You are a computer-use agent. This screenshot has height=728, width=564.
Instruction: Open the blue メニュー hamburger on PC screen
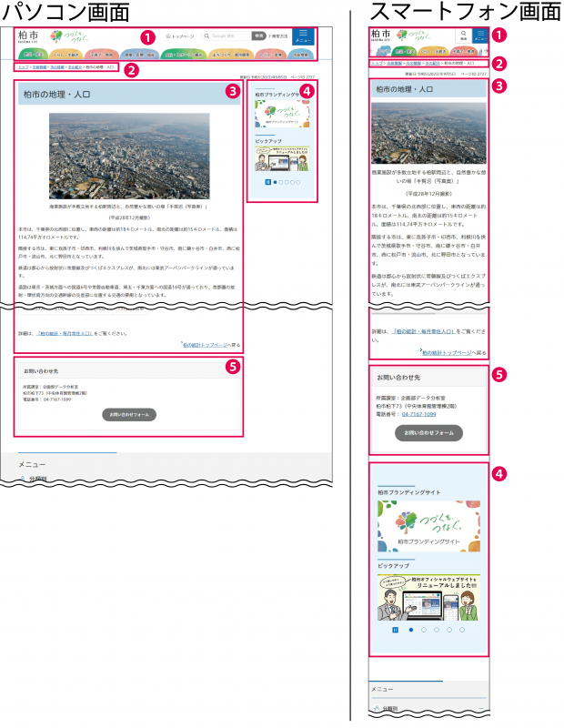(x=303, y=36)
